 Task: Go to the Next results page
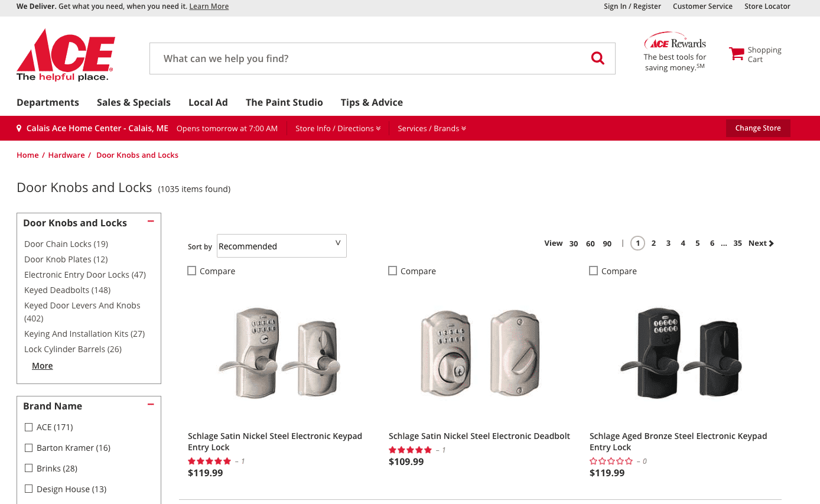761,243
